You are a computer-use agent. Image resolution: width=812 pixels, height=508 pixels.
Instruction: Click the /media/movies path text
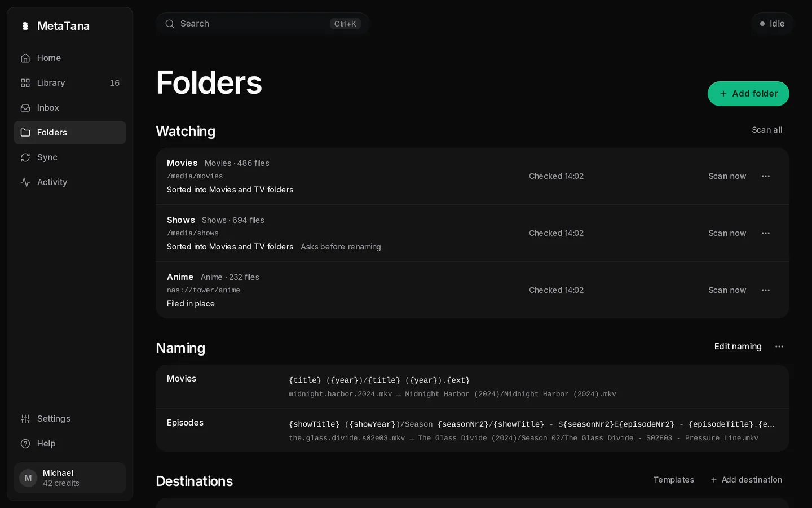point(195,176)
